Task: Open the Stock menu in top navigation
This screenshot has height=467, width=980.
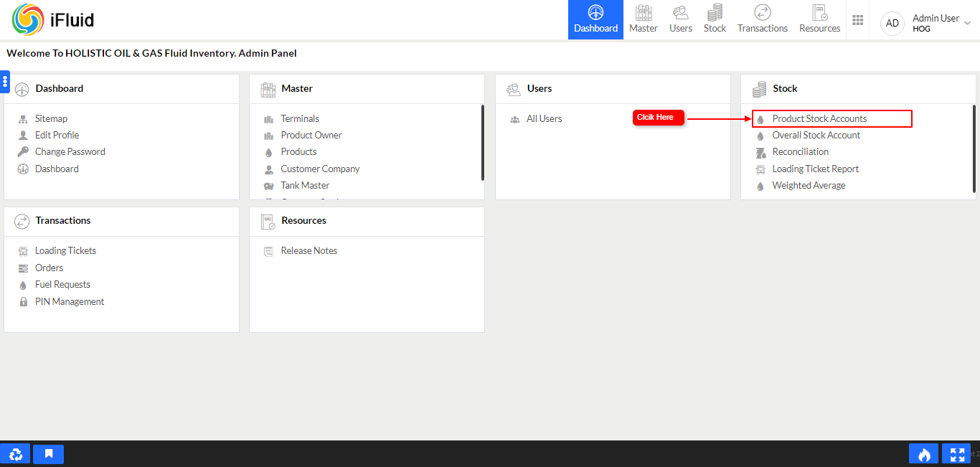Action: pyautogui.click(x=715, y=19)
